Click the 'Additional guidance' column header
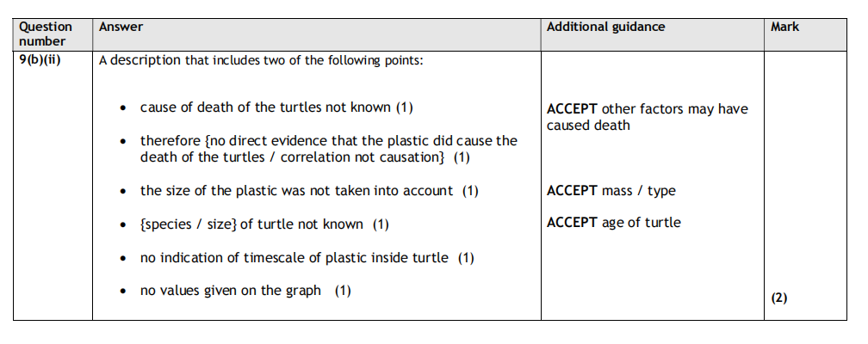 tap(605, 27)
